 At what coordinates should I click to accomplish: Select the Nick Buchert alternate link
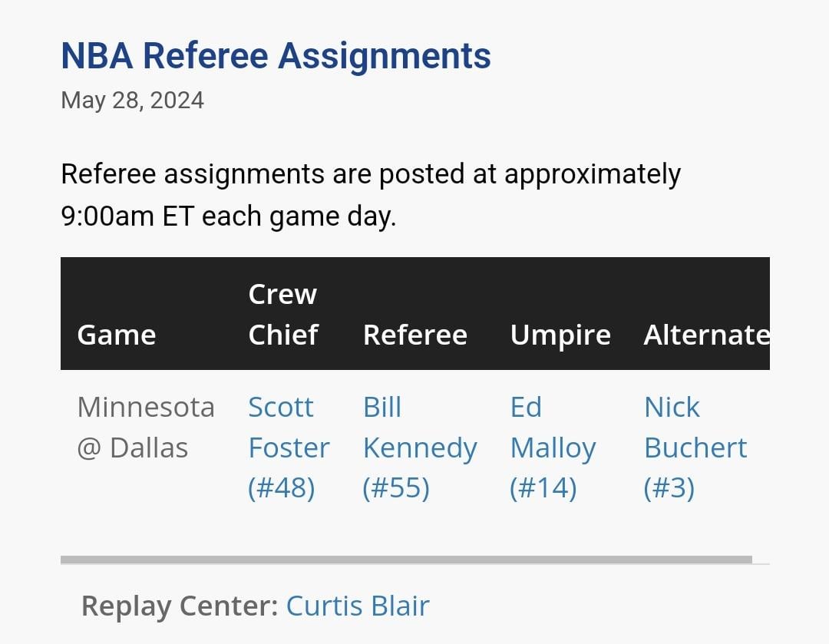click(695, 428)
